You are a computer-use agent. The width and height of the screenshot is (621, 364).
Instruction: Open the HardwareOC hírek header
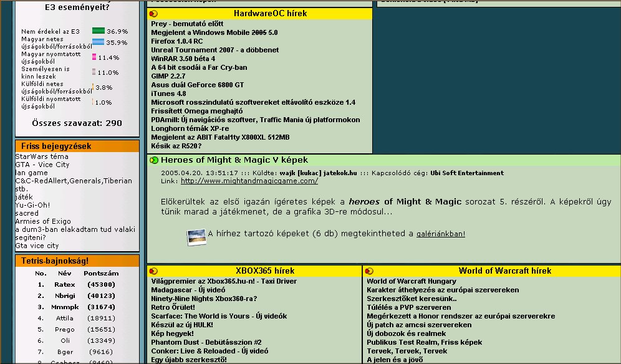coord(270,14)
